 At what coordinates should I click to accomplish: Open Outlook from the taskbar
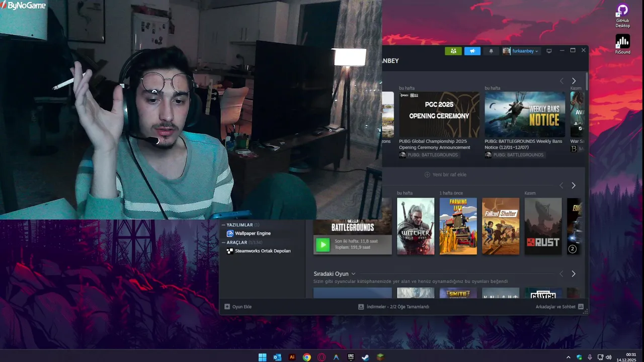click(x=277, y=357)
